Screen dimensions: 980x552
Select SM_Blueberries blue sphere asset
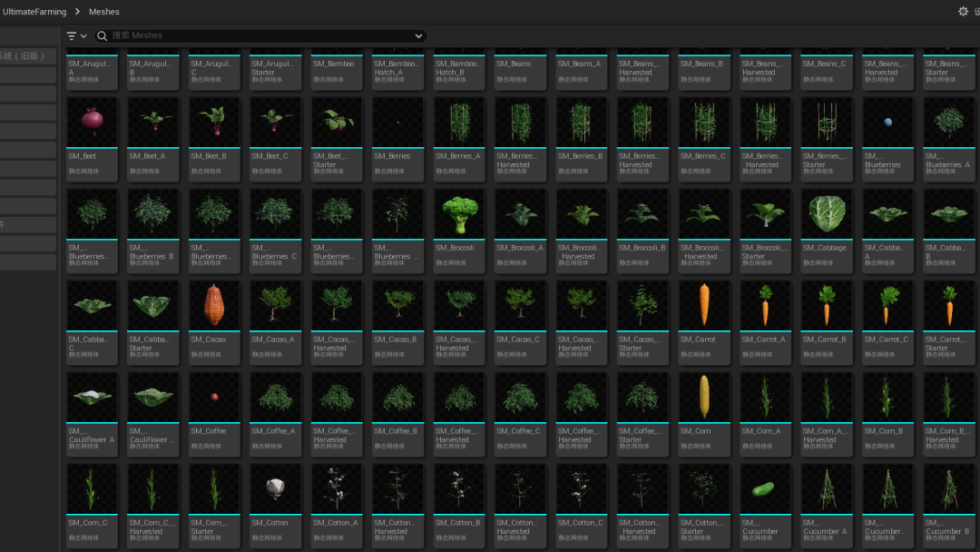pyautogui.click(x=888, y=139)
